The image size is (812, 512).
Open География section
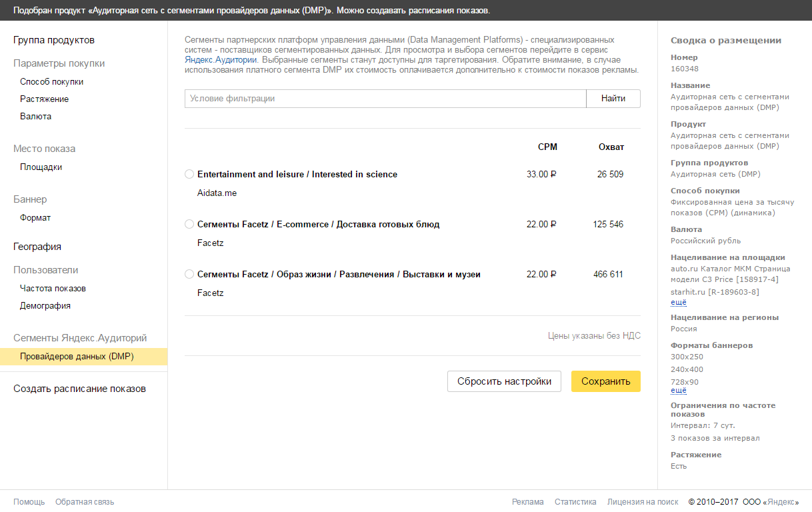tap(37, 247)
